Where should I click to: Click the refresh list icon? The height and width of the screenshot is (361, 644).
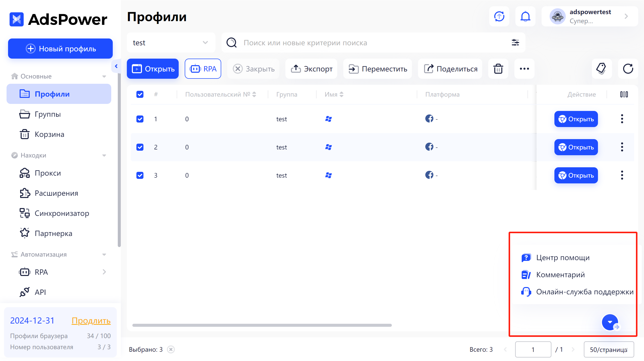coord(628,69)
